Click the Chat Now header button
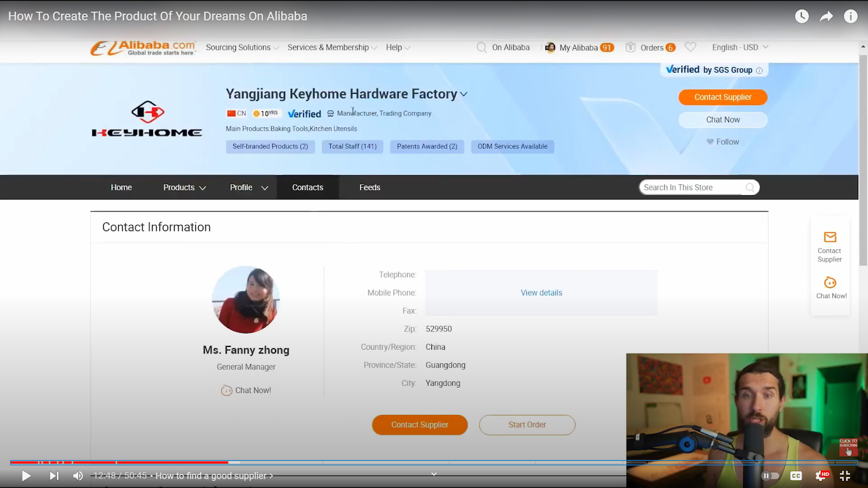 (x=723, y=120)
